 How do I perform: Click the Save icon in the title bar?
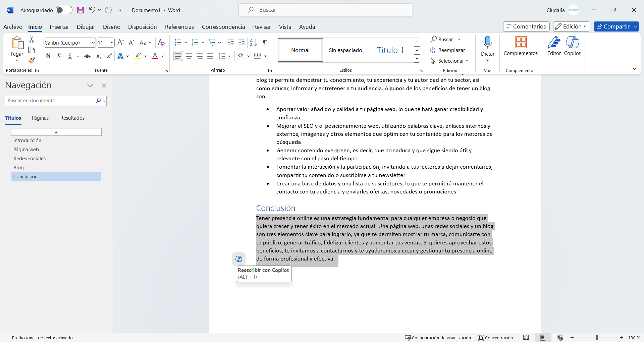80,10
